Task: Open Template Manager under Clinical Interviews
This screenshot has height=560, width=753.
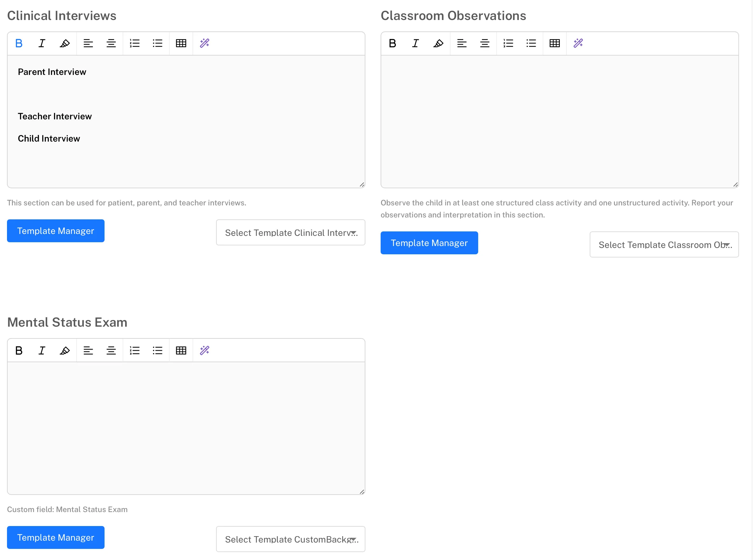Action: (56, 231)
